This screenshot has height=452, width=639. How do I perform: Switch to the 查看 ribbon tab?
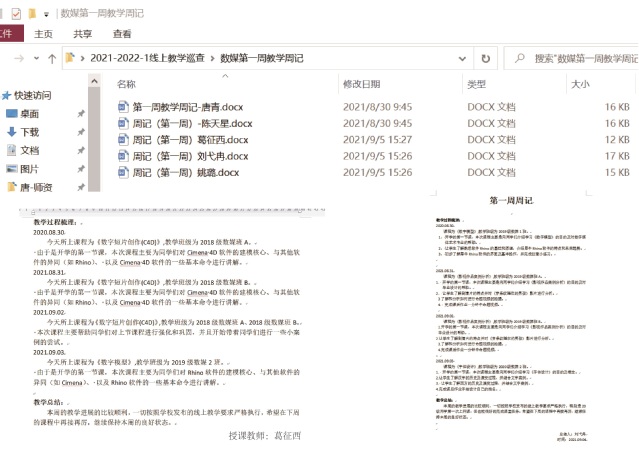(122, 34)
